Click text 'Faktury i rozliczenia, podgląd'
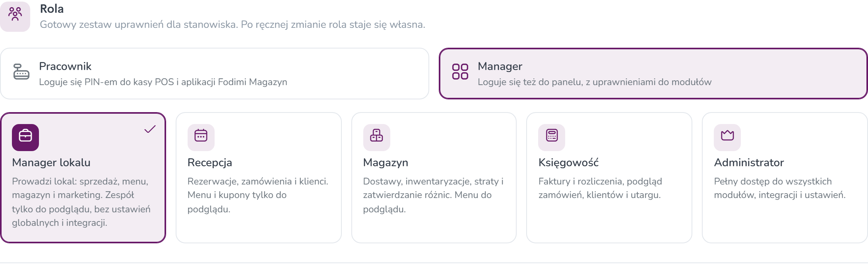Screen dimensions: 868x264 600,181
